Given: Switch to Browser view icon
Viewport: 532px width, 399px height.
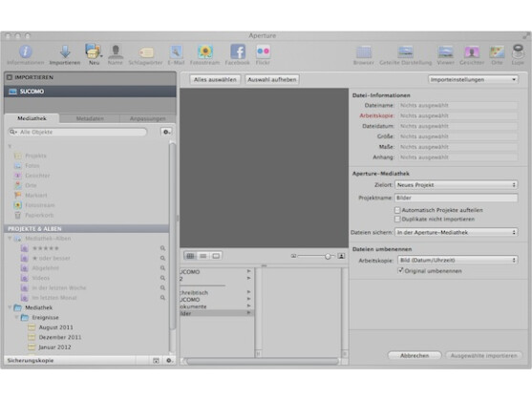Looking at the screenshot, I should pyautogui.click(x=364, y=52).
